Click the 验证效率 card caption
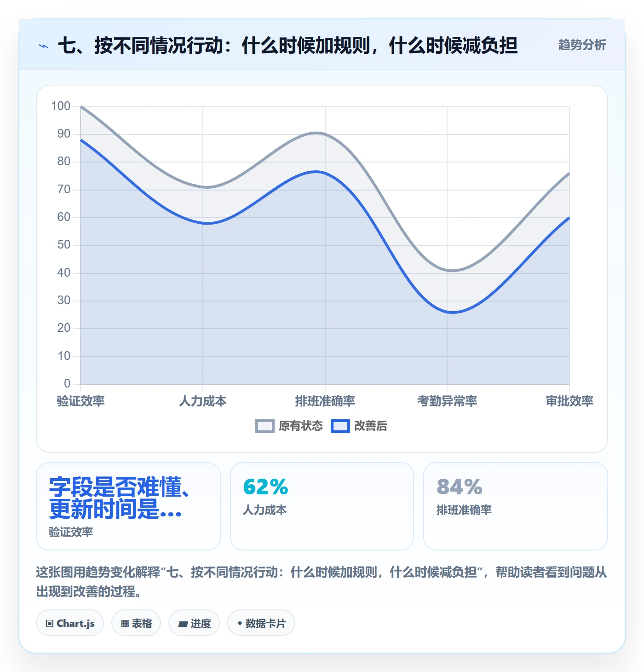This screenshot has height=672, width=644. click(71, 532)
